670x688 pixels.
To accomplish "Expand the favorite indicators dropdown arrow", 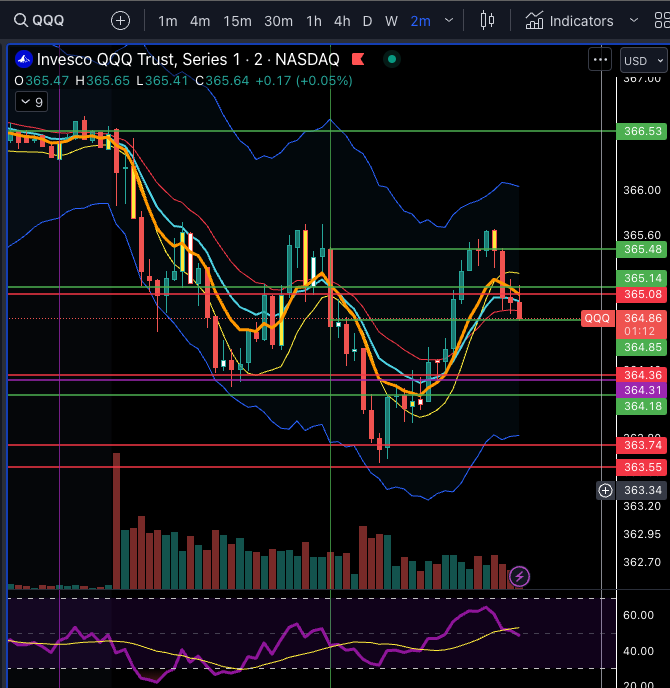I will [634, 20].
